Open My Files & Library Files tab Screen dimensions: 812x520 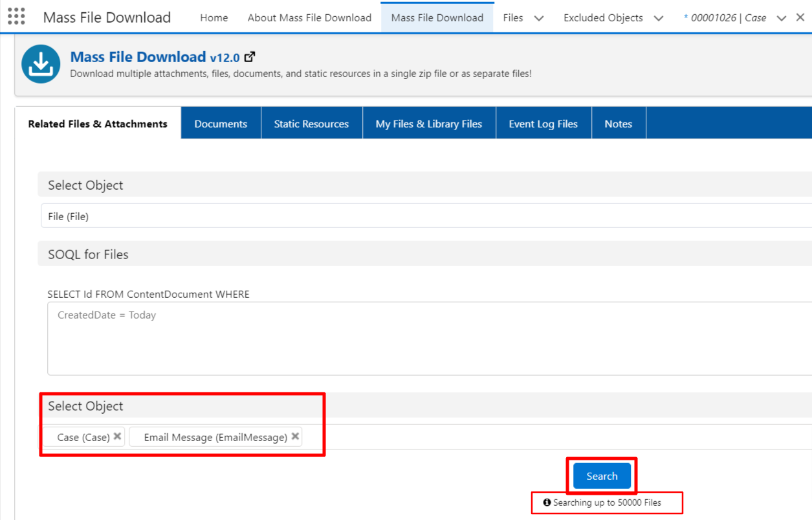[429, 124]
